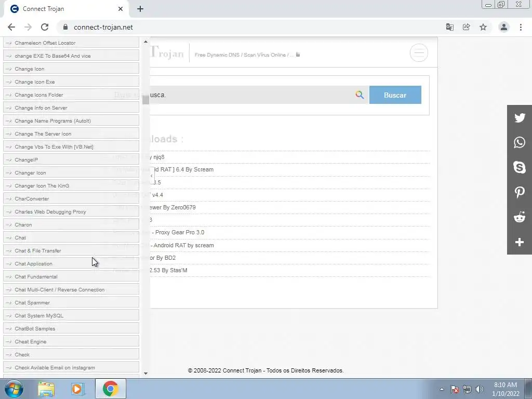This screenshot has height=399, width=532.
Task: Click the Chrome translate page icon
Action: click(x=450, y=27)
